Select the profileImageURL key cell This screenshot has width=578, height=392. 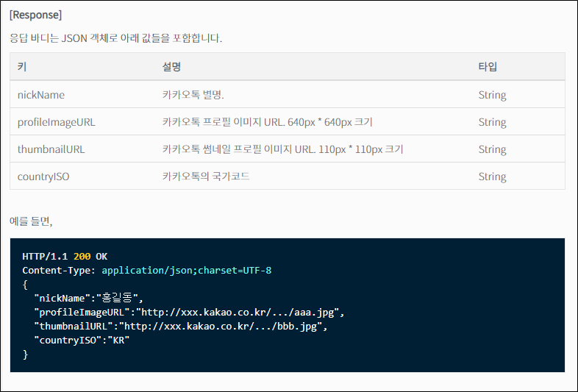tap(57, 122)
